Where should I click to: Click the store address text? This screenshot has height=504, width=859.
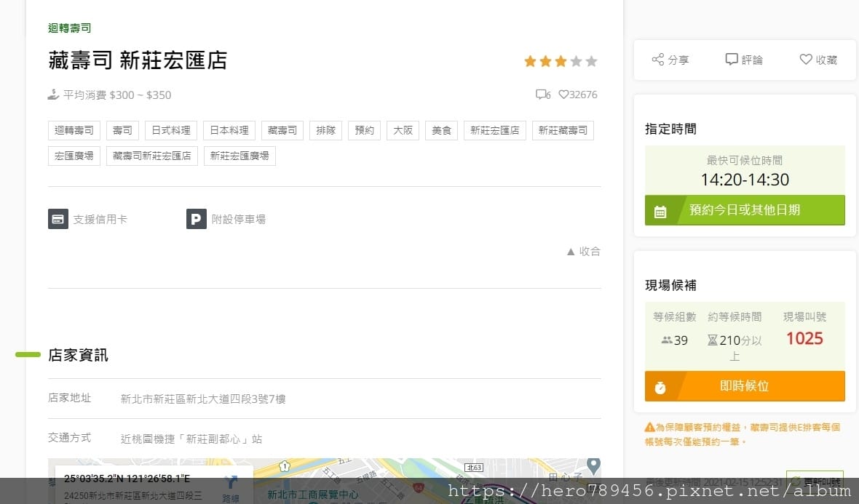203,399
